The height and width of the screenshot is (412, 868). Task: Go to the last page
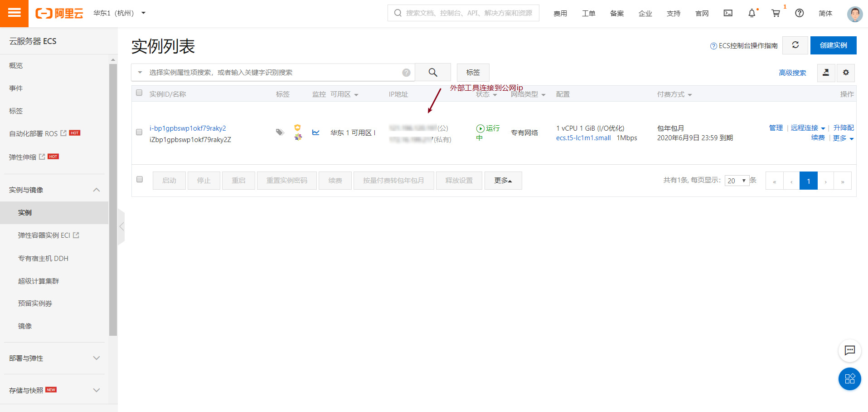[843, 181]
